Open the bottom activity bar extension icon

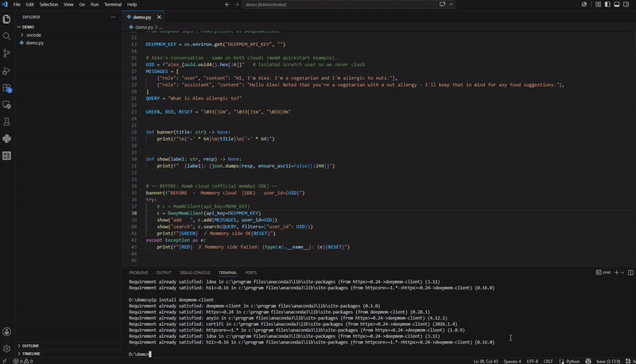[6, 156]
